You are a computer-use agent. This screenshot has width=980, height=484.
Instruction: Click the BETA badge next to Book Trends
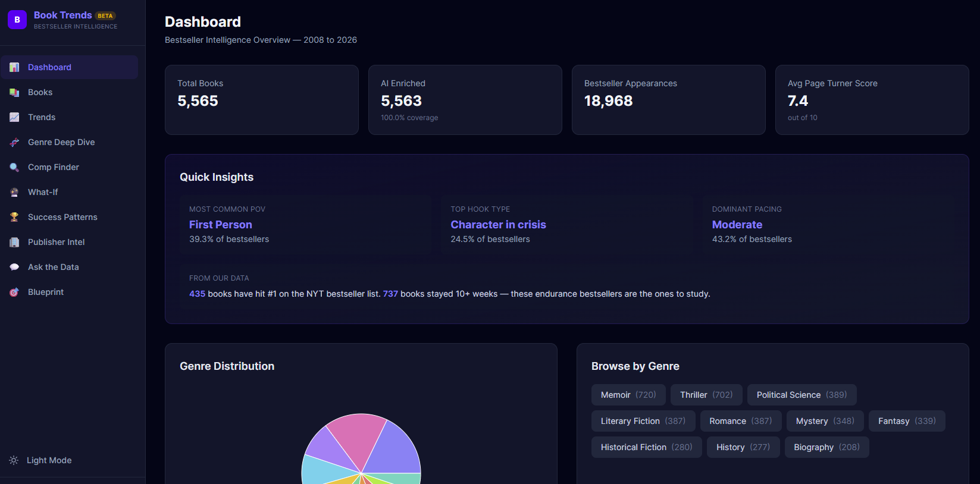coord(105,16)
